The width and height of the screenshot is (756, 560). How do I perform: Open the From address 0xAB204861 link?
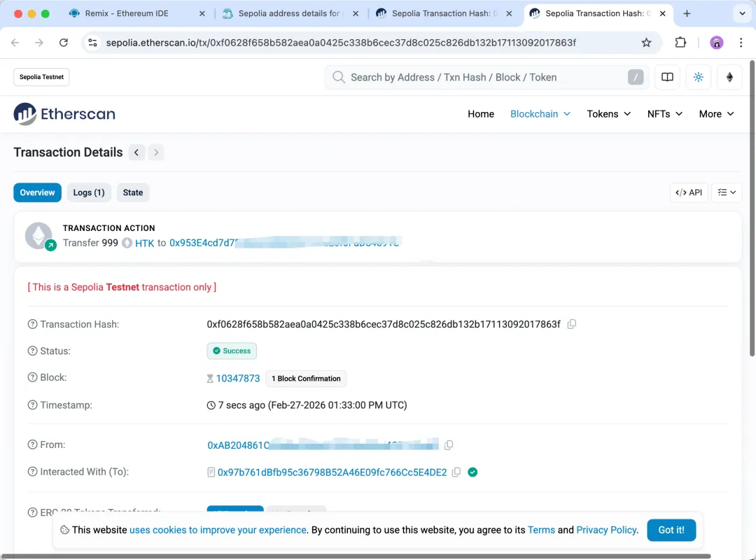tap(323, 444)
